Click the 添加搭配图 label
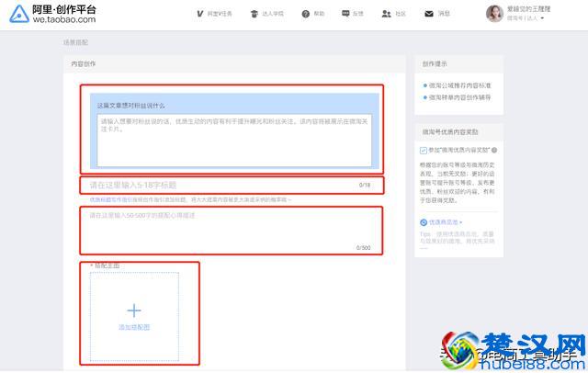 click(134, 327)
